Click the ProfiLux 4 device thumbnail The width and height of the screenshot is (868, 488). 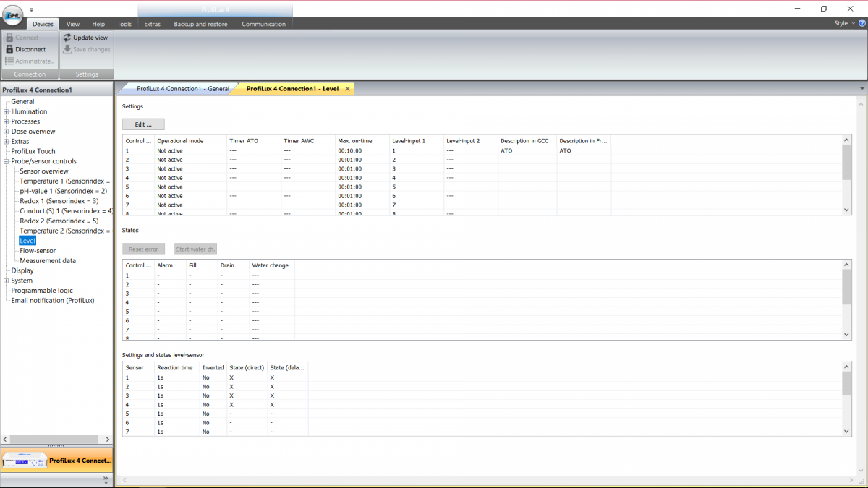(x=25, y=460)
